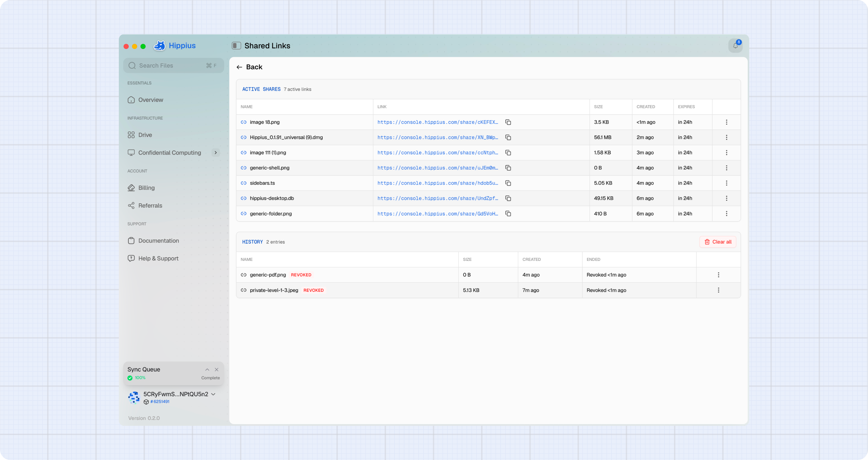Select the generic-pdf.png history row
This screenshot has width=868, height=460.
point(488,275)
